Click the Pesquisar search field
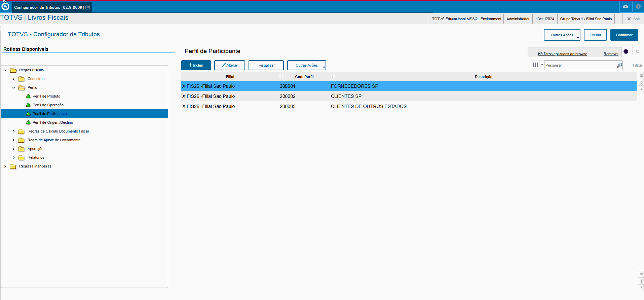644x300 pixels. (580, 65)
